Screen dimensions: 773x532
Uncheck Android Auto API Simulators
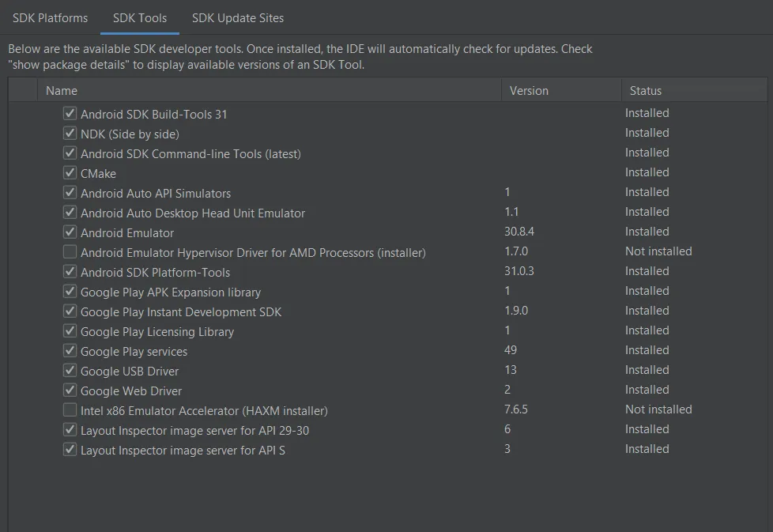point(70,193)
